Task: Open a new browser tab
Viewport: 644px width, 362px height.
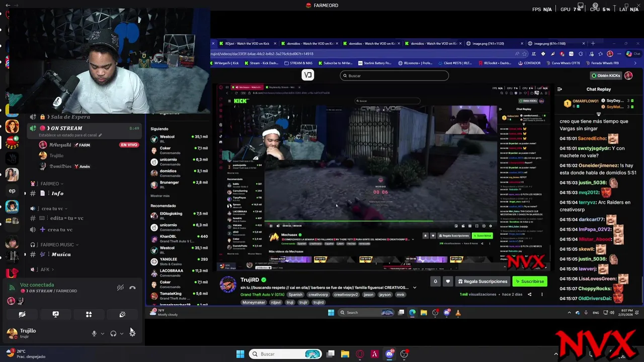Action: click(593, 43)
